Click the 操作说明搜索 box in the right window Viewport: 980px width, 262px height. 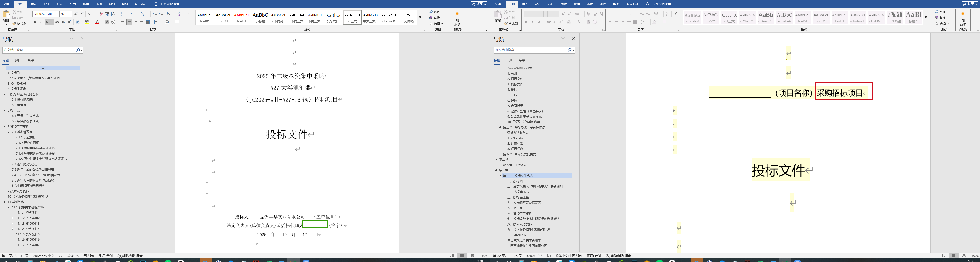point(661,4)
